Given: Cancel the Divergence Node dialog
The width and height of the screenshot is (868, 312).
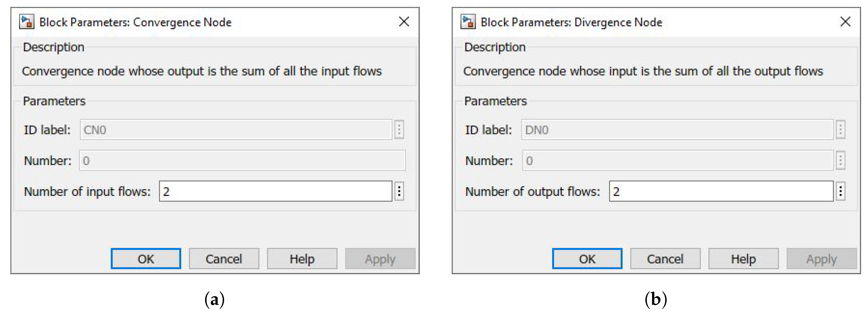Looking at the screenshot, I should click(x=665, y=259).
